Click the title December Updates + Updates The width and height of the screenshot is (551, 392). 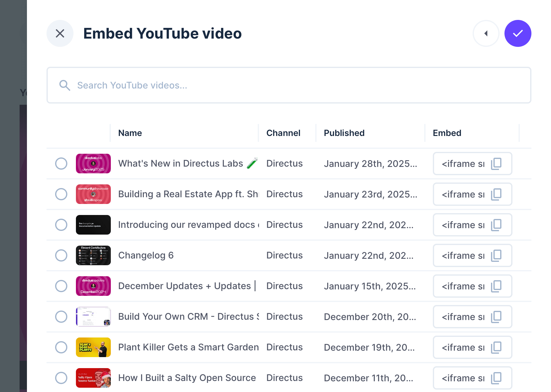[187, 286]
